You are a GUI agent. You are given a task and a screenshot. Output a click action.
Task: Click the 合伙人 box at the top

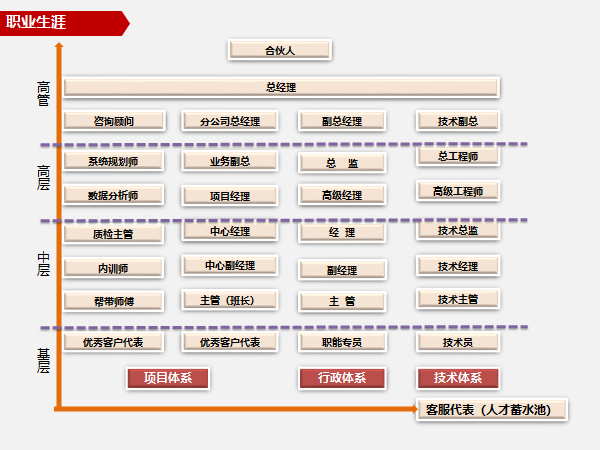pos(280,50)
